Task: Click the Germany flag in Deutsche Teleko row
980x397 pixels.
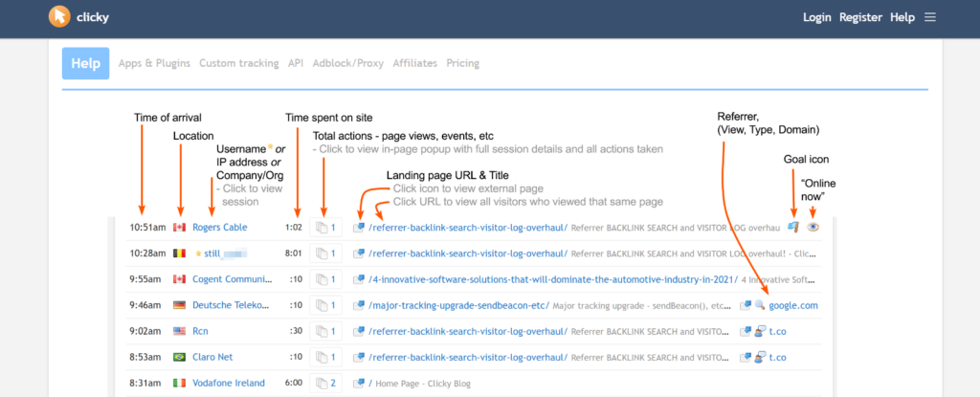Action: coord(179,306)
